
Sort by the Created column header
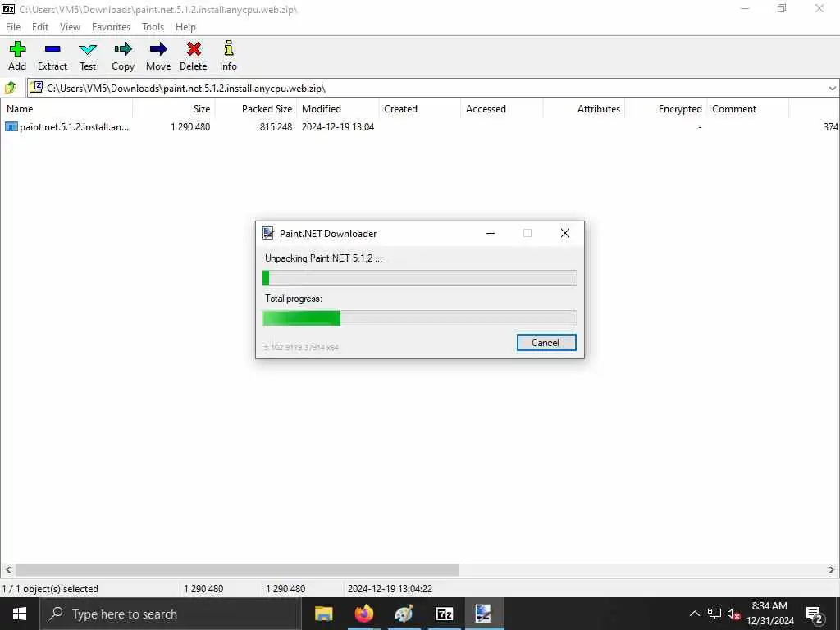tap(420, 109)
